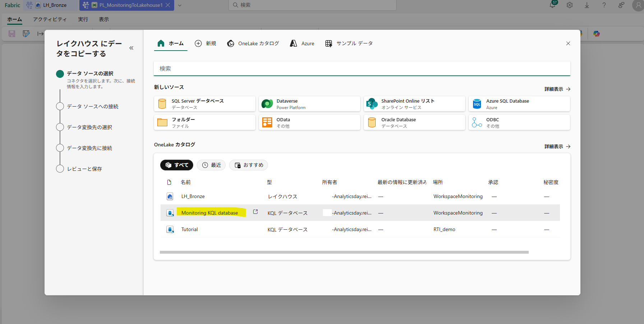Choose the Azure SQL Database source
Viewport: 644px width, 324px height.
(519, 104)
